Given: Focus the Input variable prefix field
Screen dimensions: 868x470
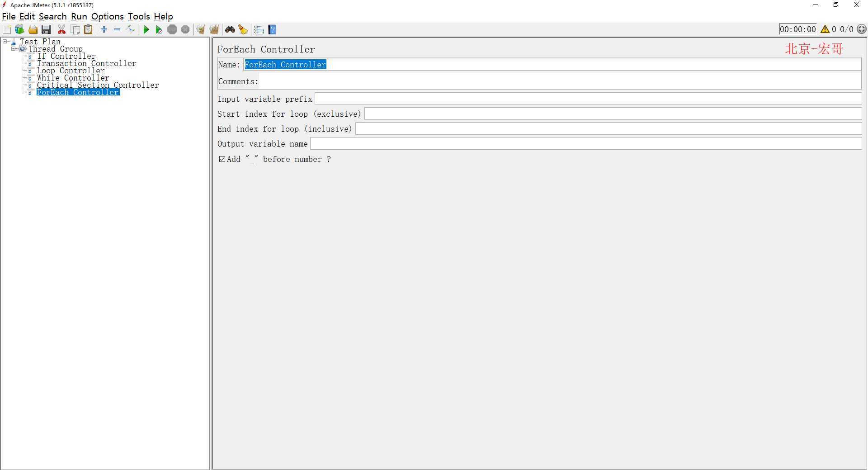Looking at the screenshot, I should click(x=588, y=99).
